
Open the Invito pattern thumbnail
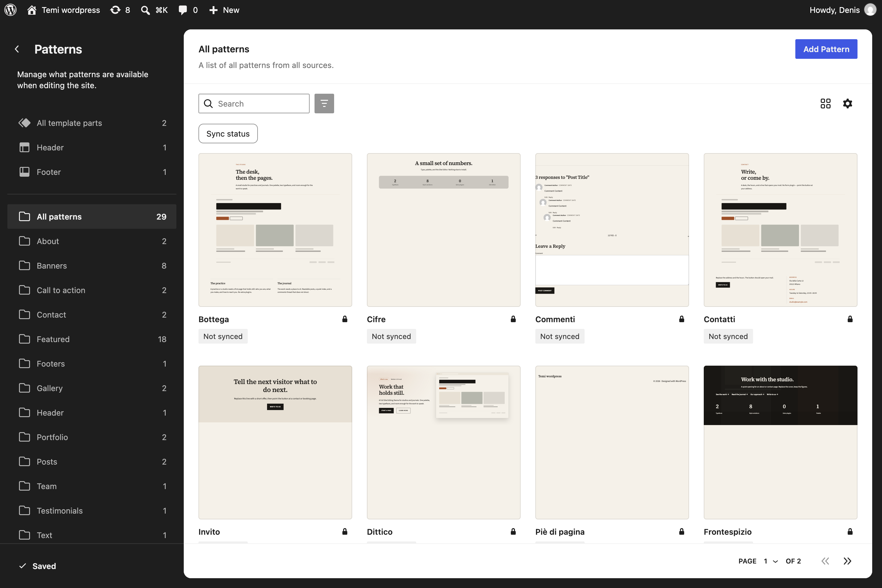275,443
